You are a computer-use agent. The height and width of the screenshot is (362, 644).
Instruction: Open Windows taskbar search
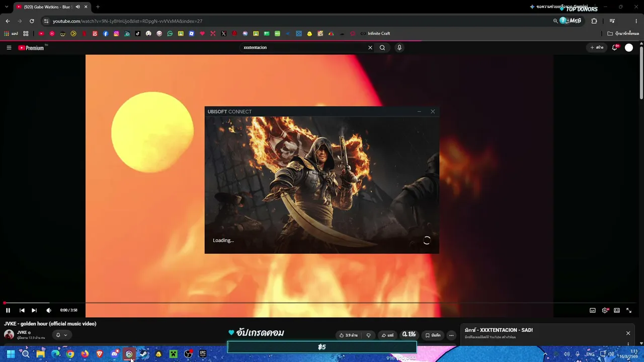pos(26,354)
